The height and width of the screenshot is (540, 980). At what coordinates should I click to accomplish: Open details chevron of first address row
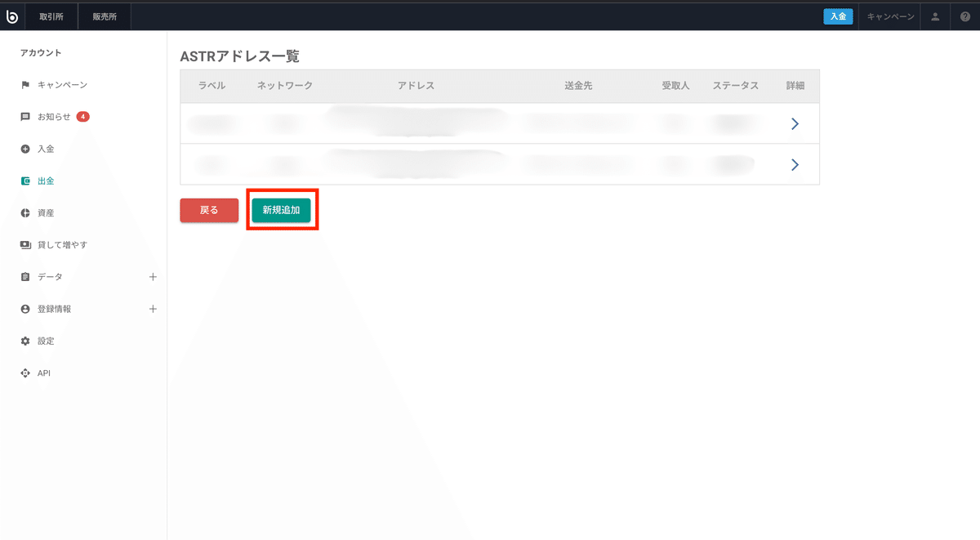795,124
